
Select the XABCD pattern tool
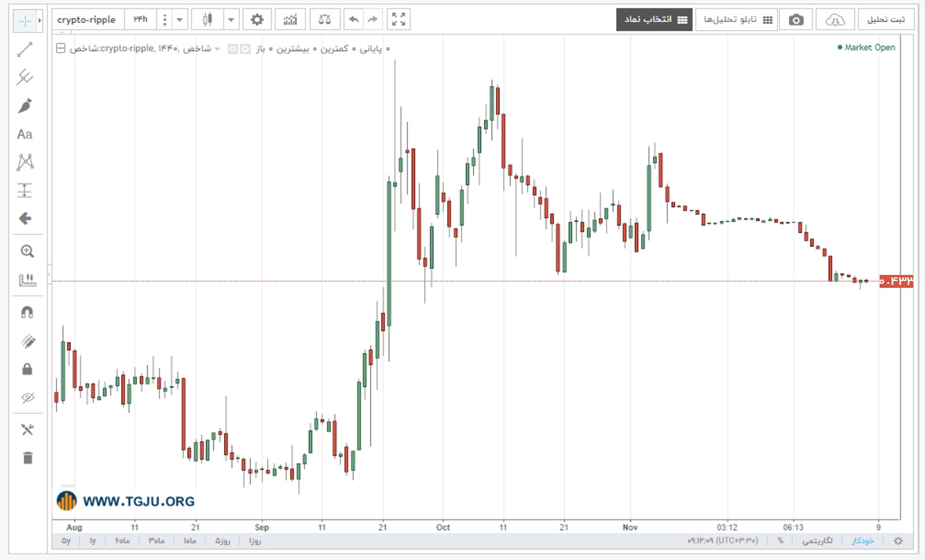(25, 162)
